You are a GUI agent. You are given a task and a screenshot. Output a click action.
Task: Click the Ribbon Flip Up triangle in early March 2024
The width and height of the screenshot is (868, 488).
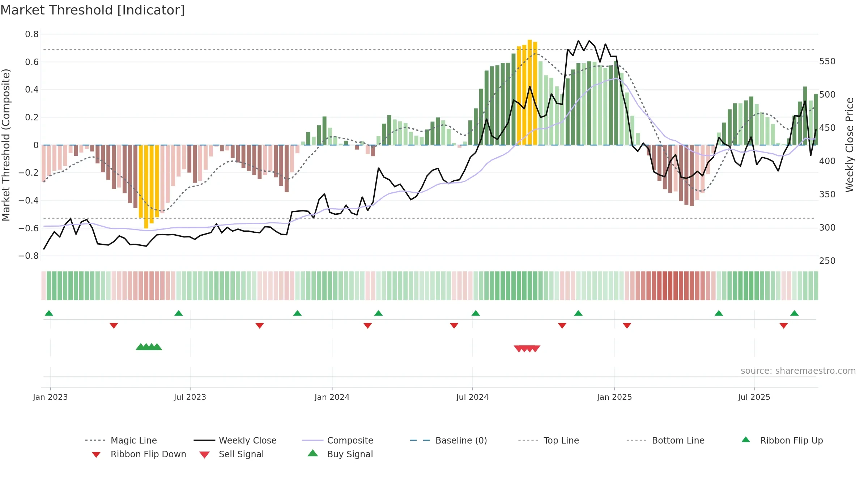point(378,313)
